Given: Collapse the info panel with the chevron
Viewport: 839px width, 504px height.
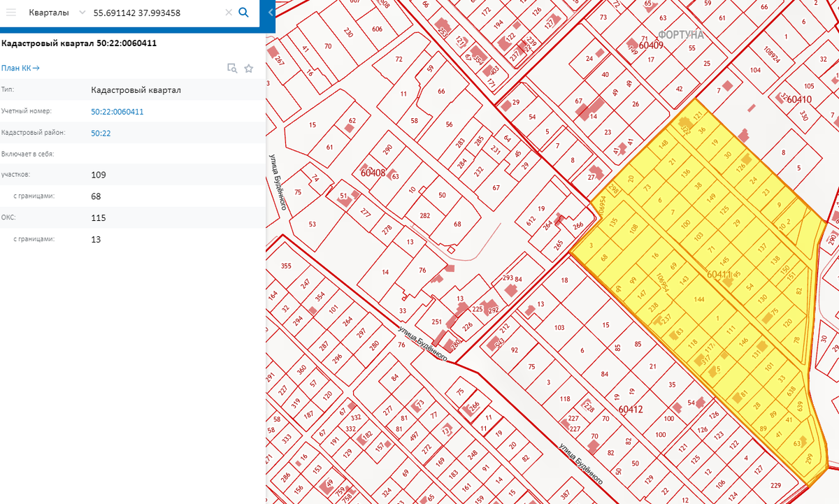Looking at the screenshot, I should 271,13.
